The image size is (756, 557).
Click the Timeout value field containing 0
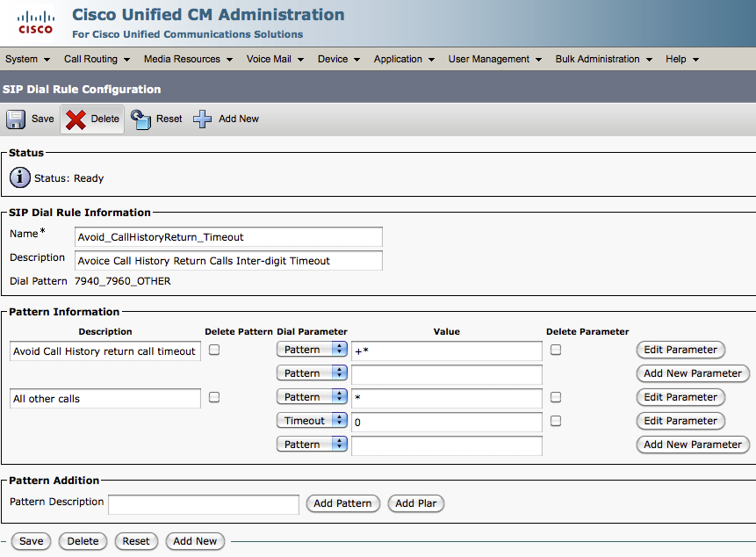447,422
